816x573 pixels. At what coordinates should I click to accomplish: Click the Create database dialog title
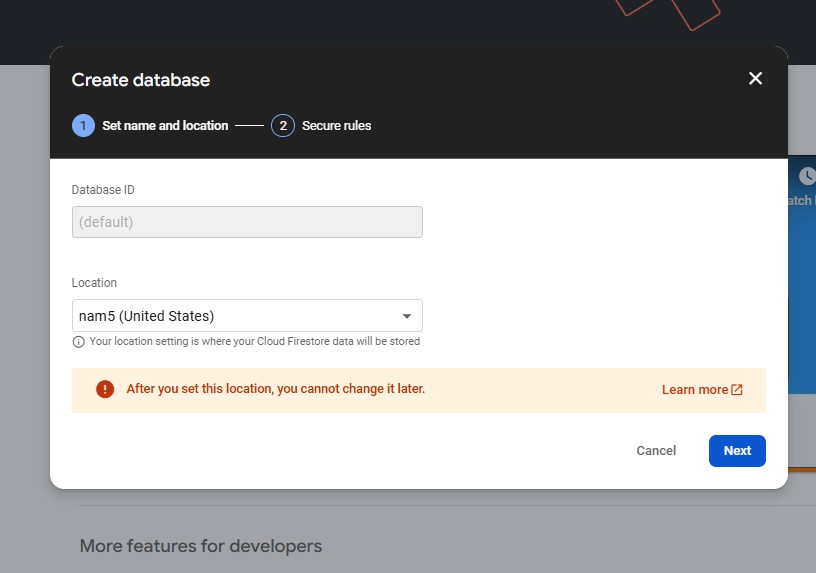(x=141, y=80)
